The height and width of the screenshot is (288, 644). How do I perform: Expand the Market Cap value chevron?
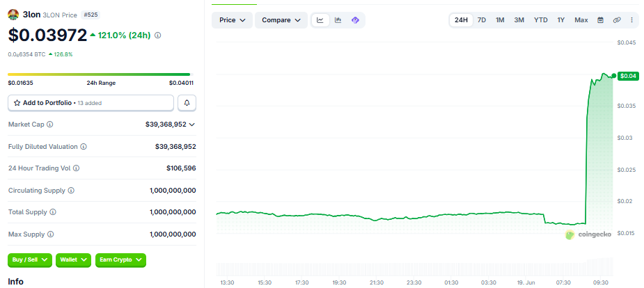(191, 125)
